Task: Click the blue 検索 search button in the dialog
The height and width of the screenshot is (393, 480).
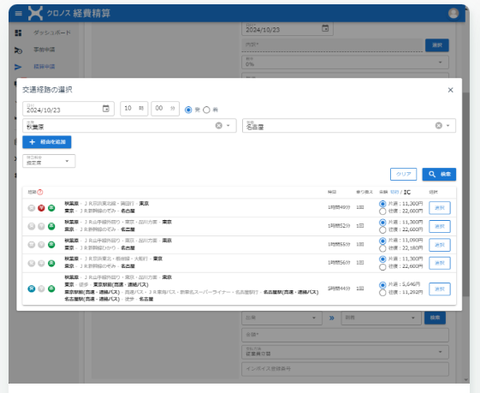Action: click(439, 174)
